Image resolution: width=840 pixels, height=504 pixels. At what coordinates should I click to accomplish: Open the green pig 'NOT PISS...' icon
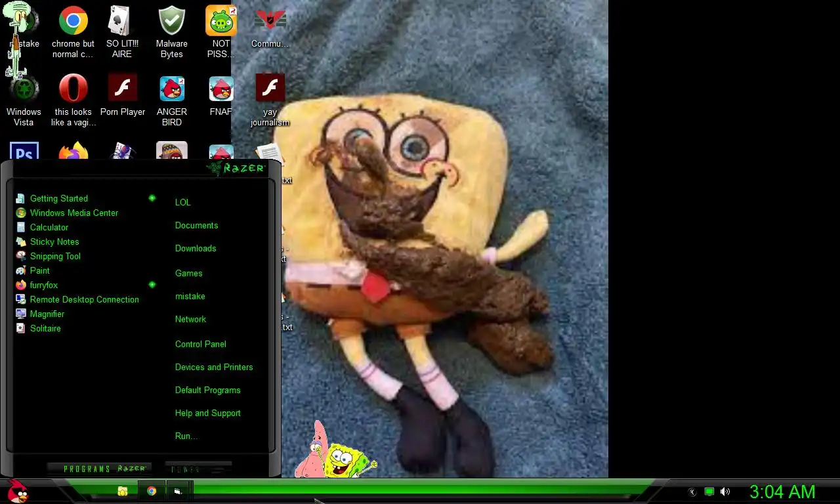click(x=221, y=33)
